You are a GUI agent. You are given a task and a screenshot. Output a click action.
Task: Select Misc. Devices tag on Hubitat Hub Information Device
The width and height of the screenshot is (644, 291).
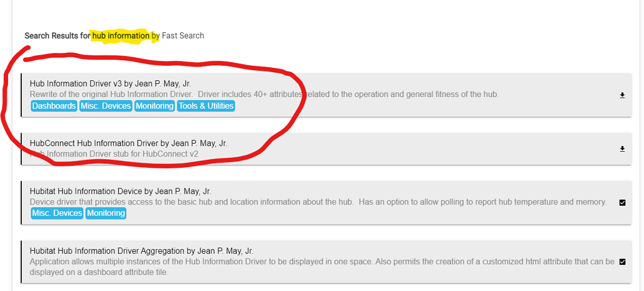click(57, 213)
